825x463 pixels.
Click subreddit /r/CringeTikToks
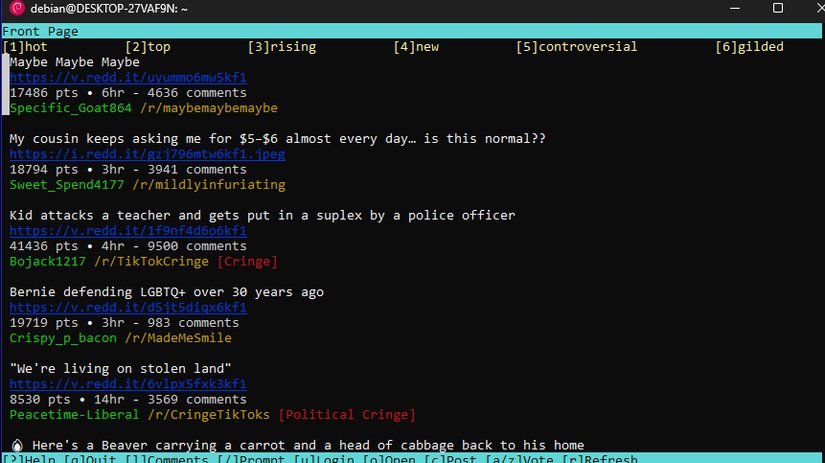[208, 415]
